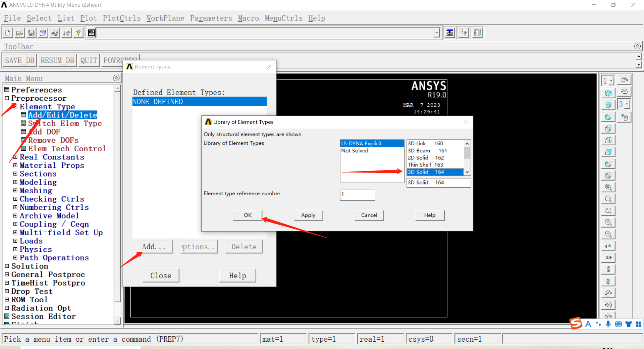This screenshot has width=644, height=349.
Task: Open the PlotCtrls menu
Action: pyautogui.click(x=122, y=18)
